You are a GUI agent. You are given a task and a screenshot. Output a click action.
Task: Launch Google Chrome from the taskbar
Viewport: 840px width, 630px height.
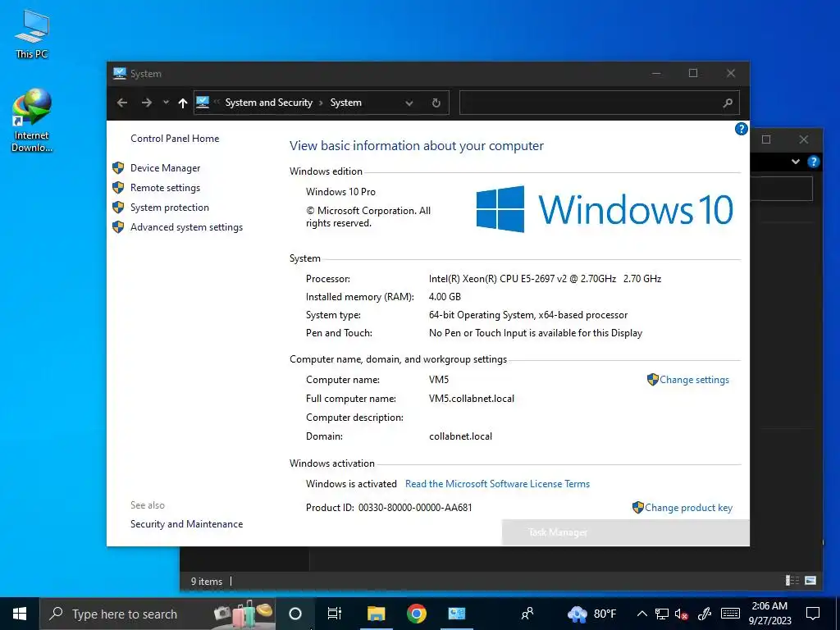[x=416, y=614]
